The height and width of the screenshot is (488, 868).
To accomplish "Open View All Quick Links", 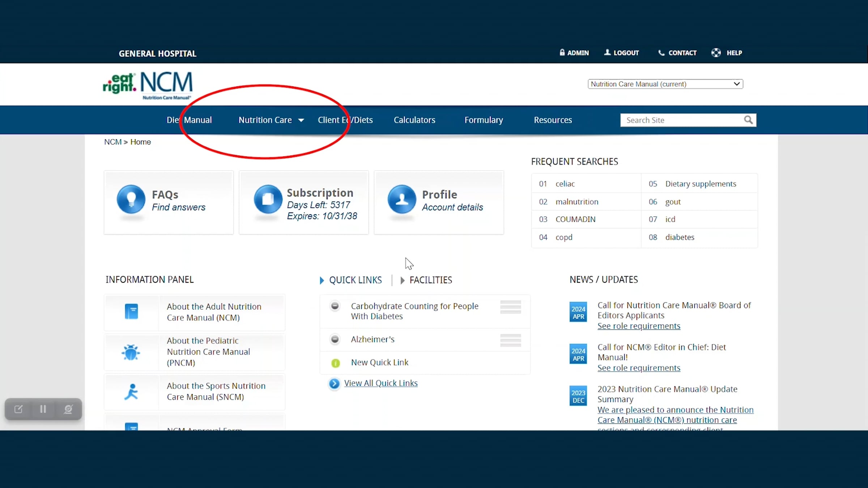I will [381, 383].
